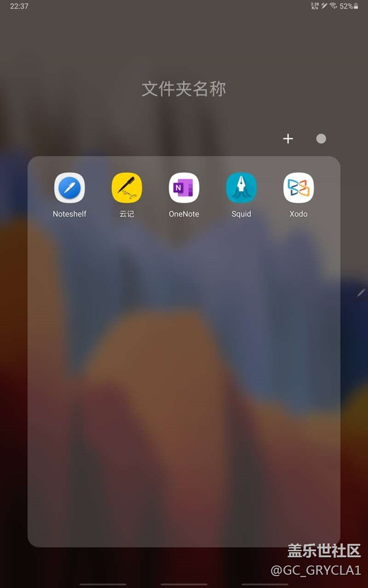Launch the Squid pen-nib icon

241,188
